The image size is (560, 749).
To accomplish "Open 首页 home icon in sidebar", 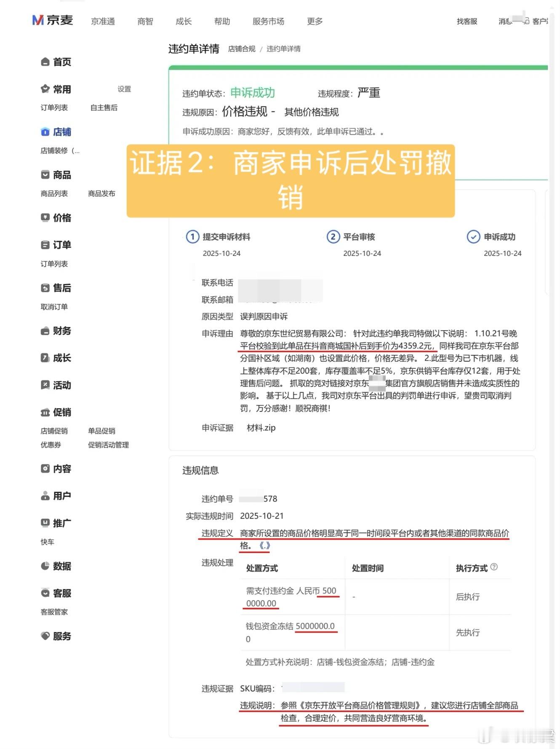I will pyautogui.click(x=45, y=62).
